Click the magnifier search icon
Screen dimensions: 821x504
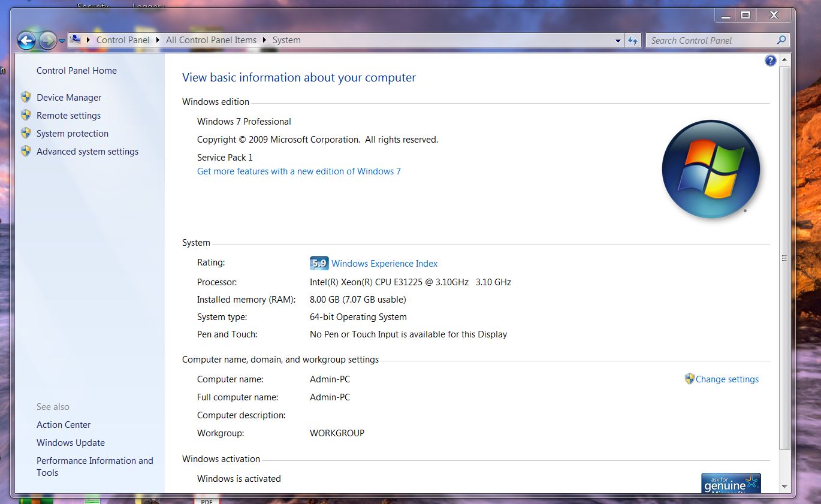(x=781, y=40)
